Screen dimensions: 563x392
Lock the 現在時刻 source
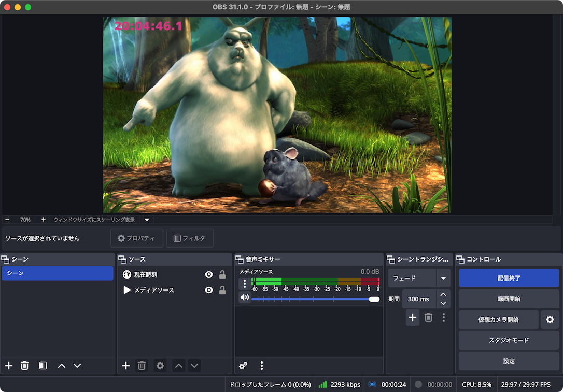[222, 274]
